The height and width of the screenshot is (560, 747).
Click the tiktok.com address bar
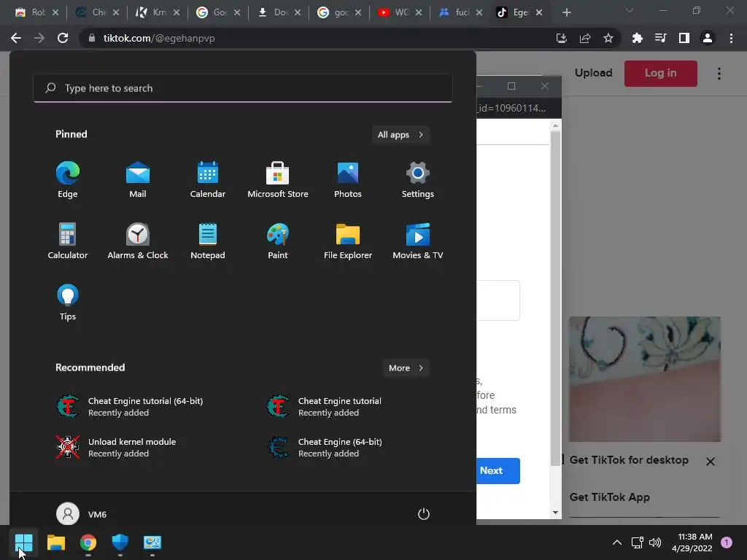tap(314, 38)
